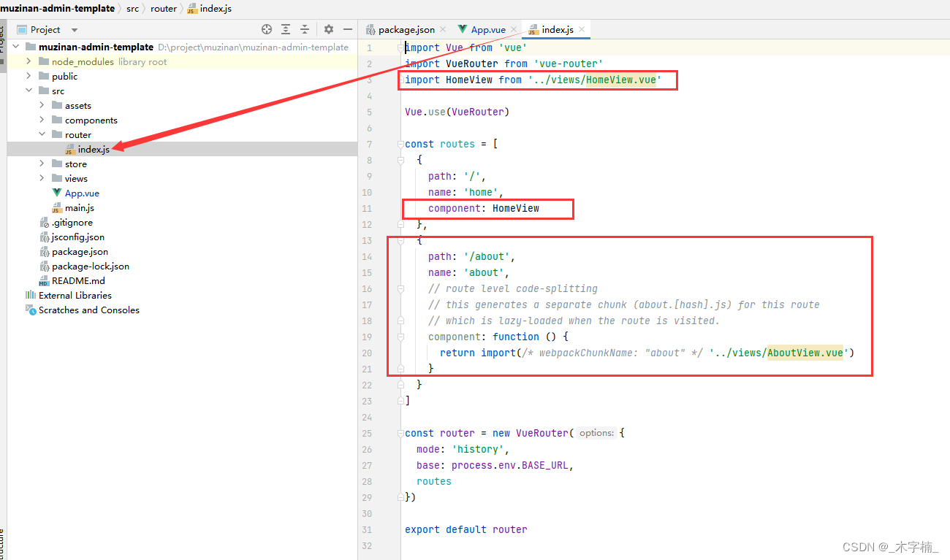The height and width of the screenshot is (560, 950).
Task: Fold import block at line 1 gutter
Action: tap(400, 47)
